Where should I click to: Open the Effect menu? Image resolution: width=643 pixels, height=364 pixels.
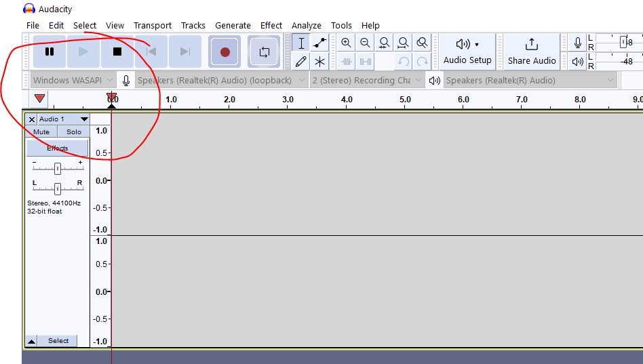[x=271, y=25]
